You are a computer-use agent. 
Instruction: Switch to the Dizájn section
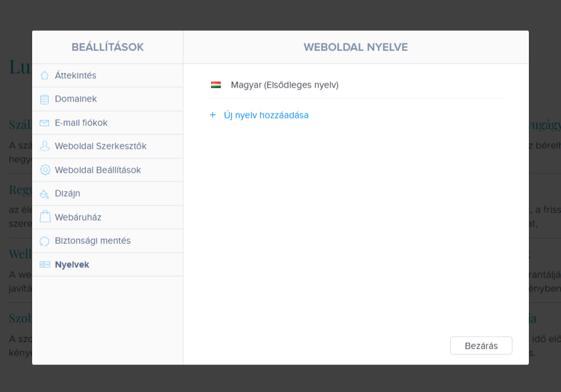click(x=108, y=193)
